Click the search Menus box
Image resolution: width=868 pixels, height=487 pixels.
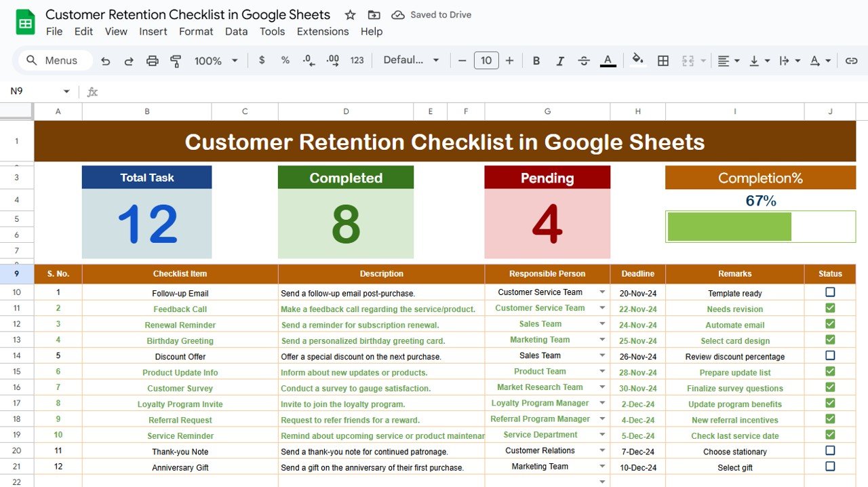tap(55, 60)
